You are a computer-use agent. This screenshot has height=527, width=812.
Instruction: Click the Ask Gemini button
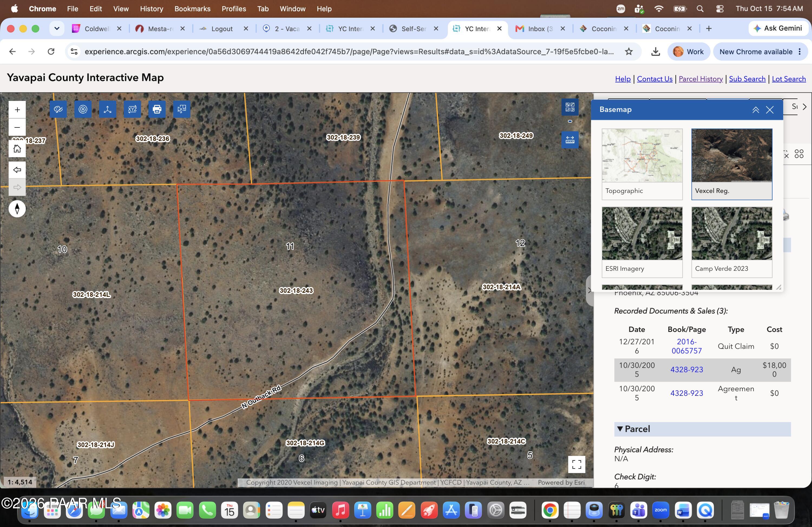(x=778, y=28)
